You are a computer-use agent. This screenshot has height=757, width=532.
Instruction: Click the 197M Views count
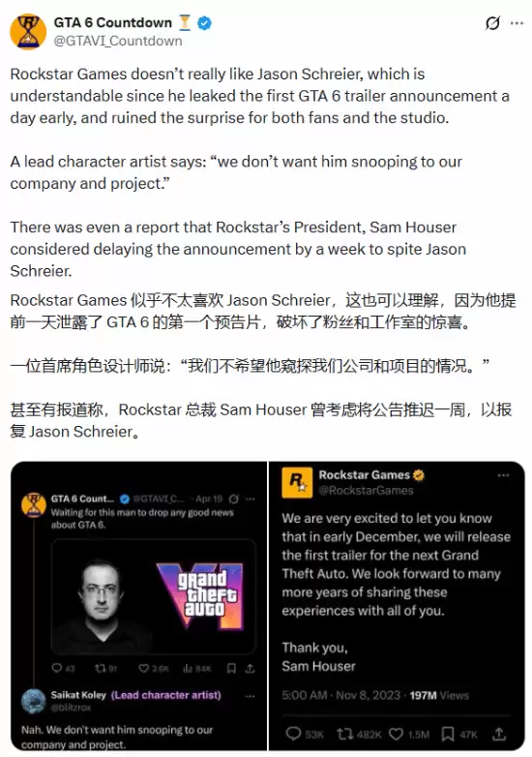pos(439,695)
